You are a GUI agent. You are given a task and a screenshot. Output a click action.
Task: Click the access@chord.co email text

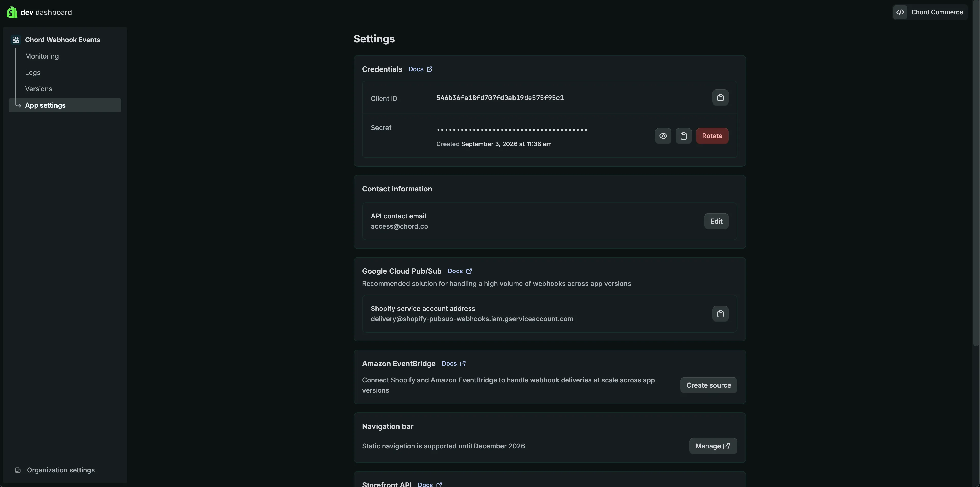pyautogui.click(x=399, y=226)
